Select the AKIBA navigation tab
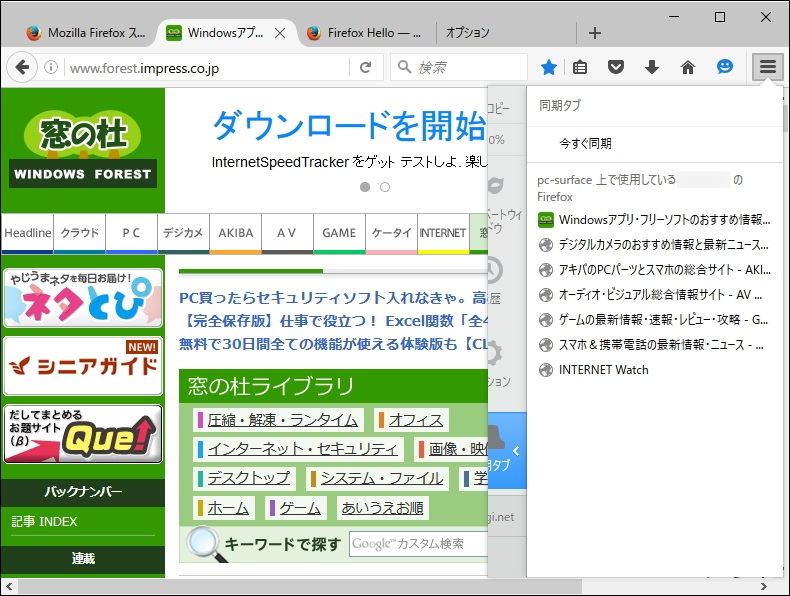Viewport: 790px width, 596px height. point(235,233)
